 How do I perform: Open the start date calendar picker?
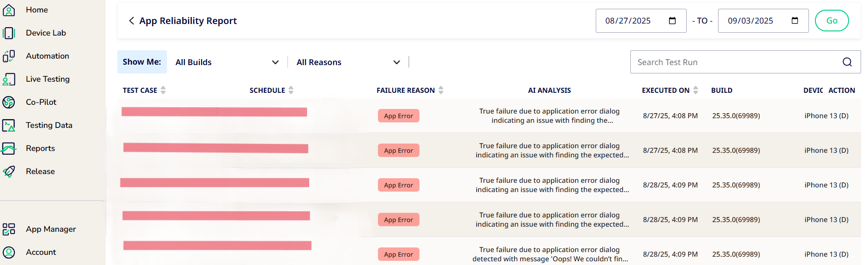click(672, 21)
